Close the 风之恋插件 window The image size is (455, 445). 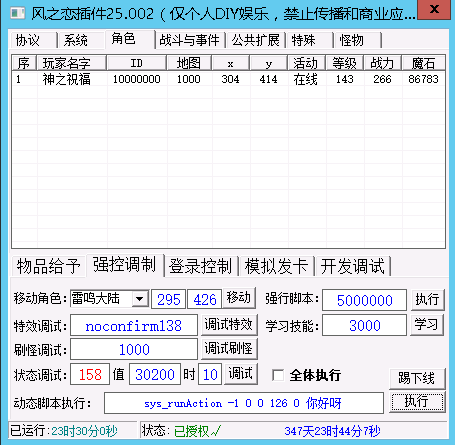(x=435, y=10)
